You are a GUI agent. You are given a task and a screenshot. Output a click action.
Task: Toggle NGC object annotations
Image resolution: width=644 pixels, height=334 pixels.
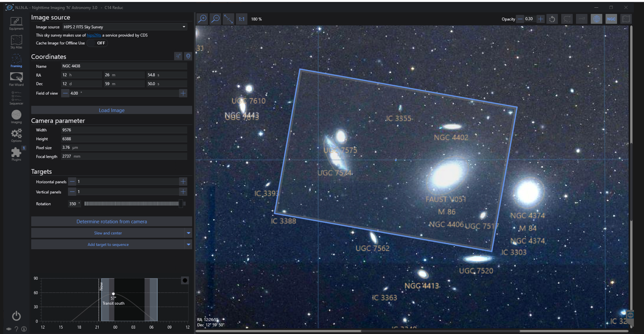611,19
